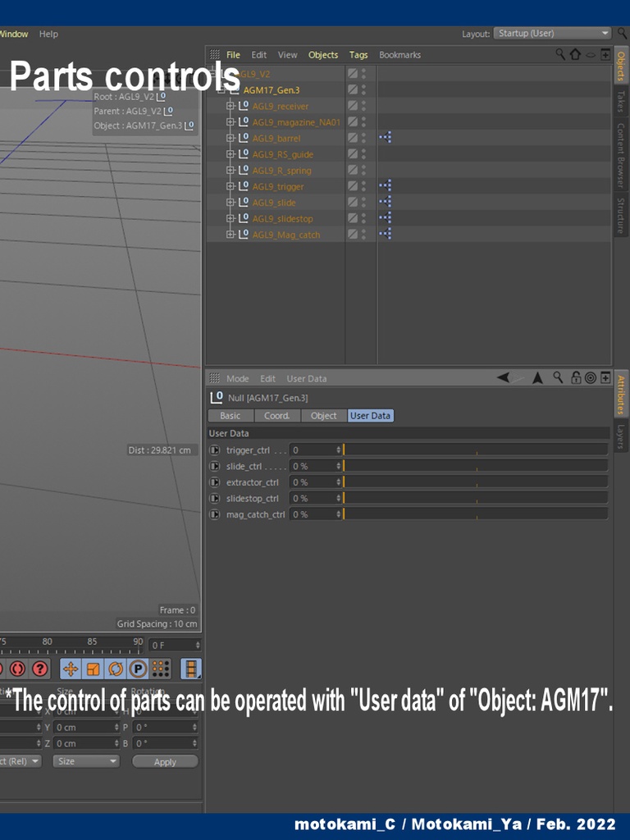
Task: Open the Object Manager File menu
Action: pyautogui.click(x=233, y=55)
